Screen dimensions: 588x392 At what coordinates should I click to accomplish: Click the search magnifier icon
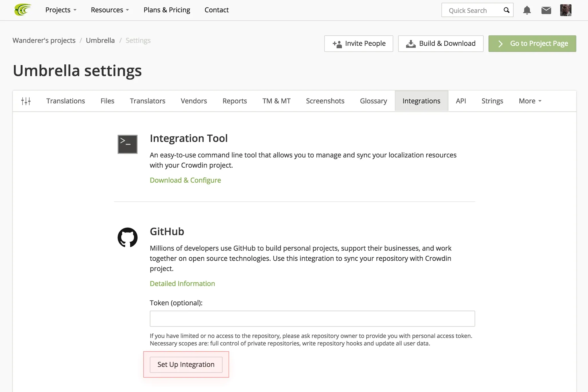coord(506,10)
